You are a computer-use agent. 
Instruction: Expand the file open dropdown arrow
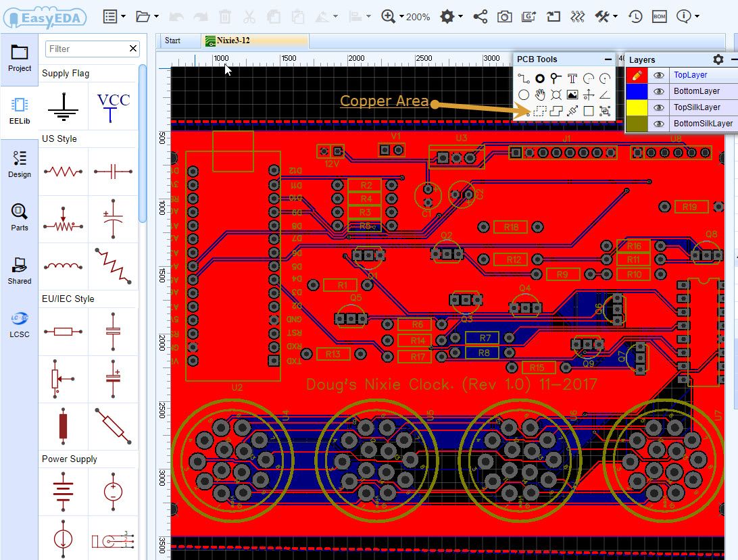click(156, 16)
